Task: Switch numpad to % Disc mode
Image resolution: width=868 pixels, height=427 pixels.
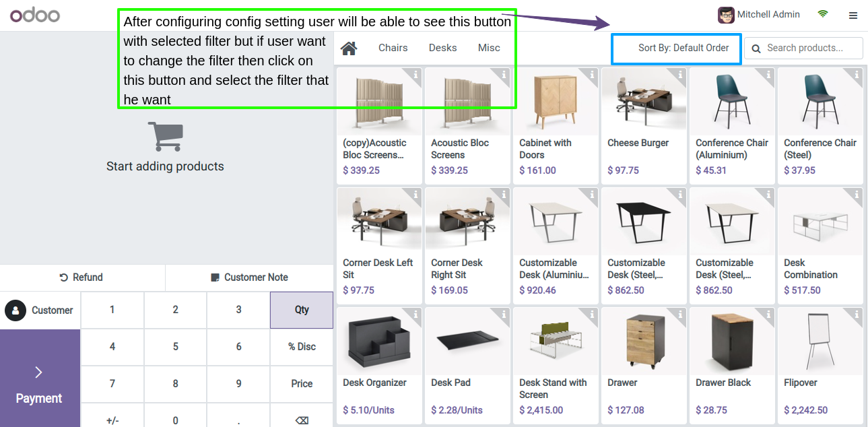Action: pyautogui.click(x=302, y=347)
